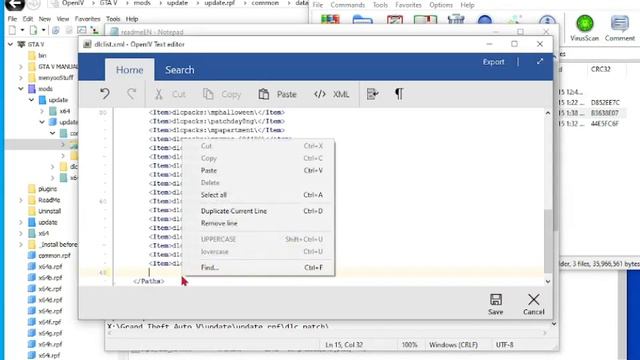Click the Comment icon in archiver window
The image size is (640, 360).
tap(620, 28)
